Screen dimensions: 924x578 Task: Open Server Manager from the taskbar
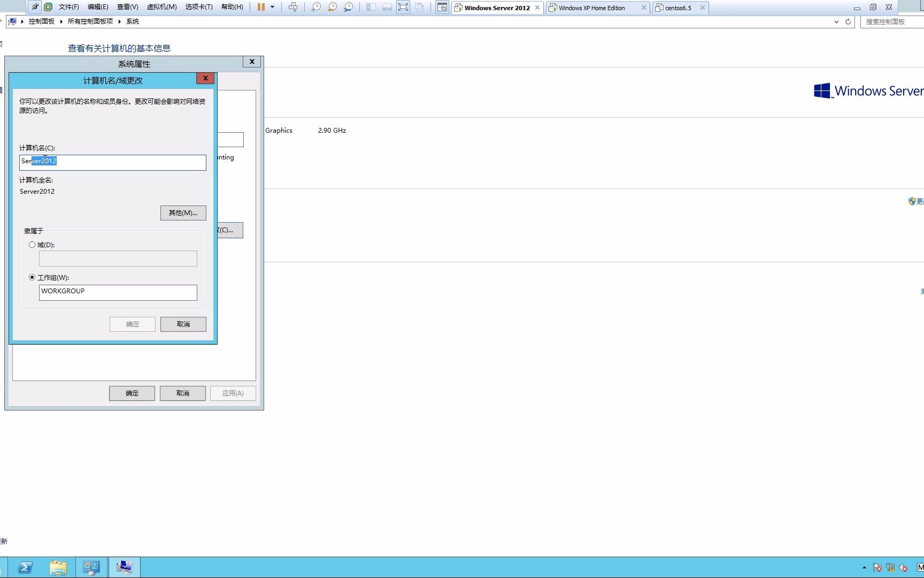pos(91,567)
